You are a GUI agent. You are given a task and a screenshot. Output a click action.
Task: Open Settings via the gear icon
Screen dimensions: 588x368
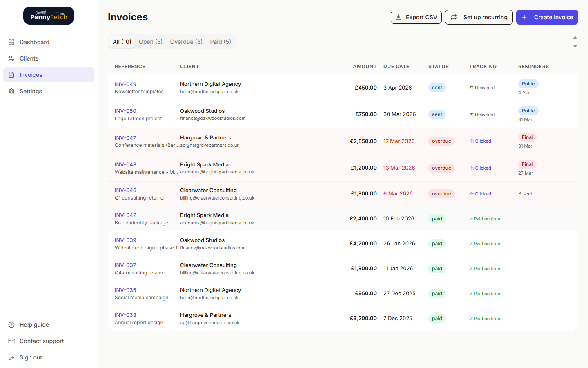coord(11,91)
